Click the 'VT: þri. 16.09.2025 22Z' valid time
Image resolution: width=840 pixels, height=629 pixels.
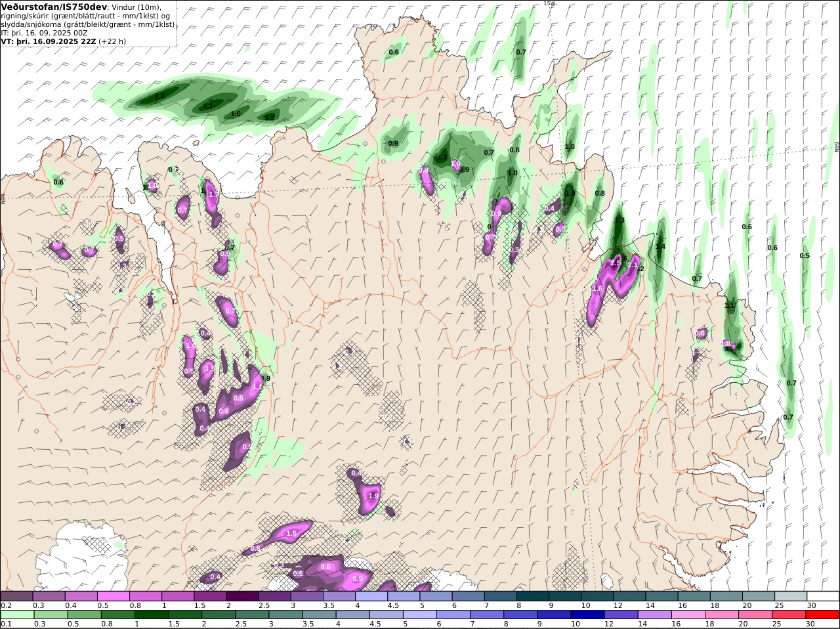49,41
